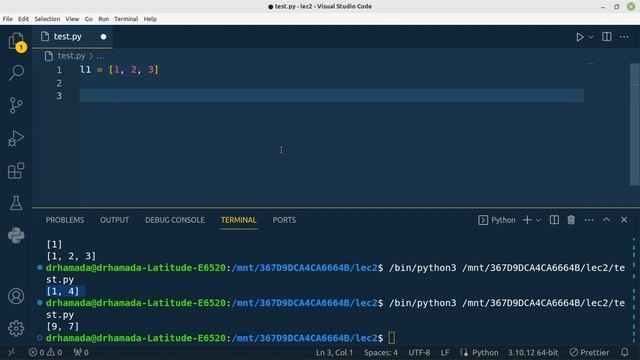
Task: Click the remote window status bar icon
Action: [x=11, y=352]
